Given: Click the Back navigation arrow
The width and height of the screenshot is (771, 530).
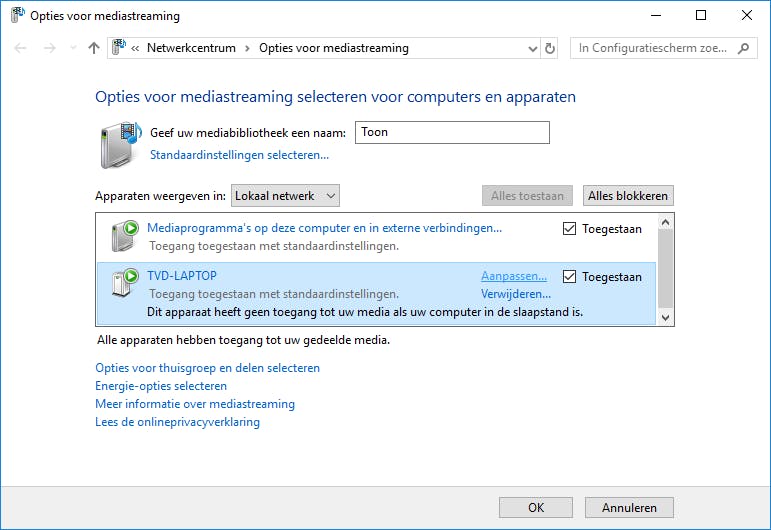Looking at the screenshot, I should 21,48.
